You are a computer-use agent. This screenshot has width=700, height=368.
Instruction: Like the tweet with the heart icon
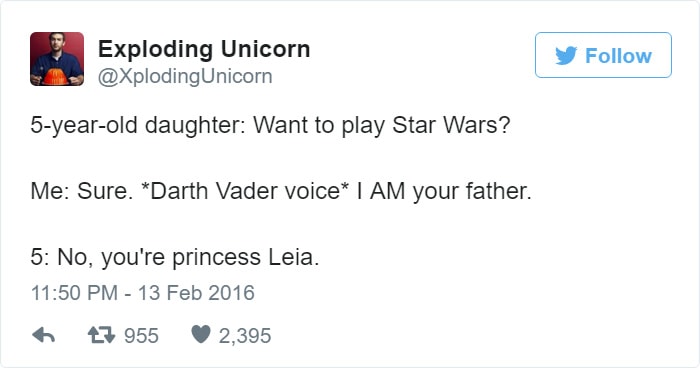pyautogui.click(x=200, y=335)
